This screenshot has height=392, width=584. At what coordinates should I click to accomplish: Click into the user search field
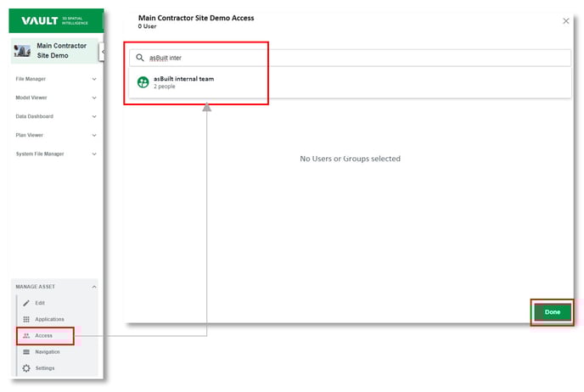(350, 58)
